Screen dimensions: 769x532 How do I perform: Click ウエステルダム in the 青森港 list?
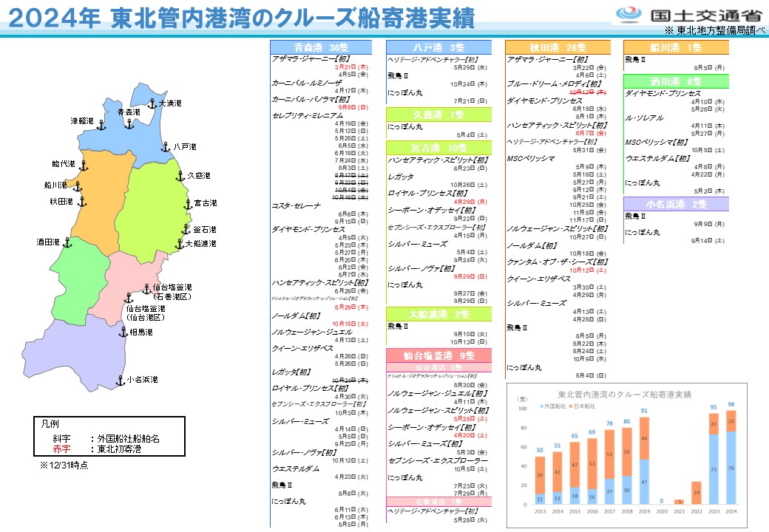point(296,468)
